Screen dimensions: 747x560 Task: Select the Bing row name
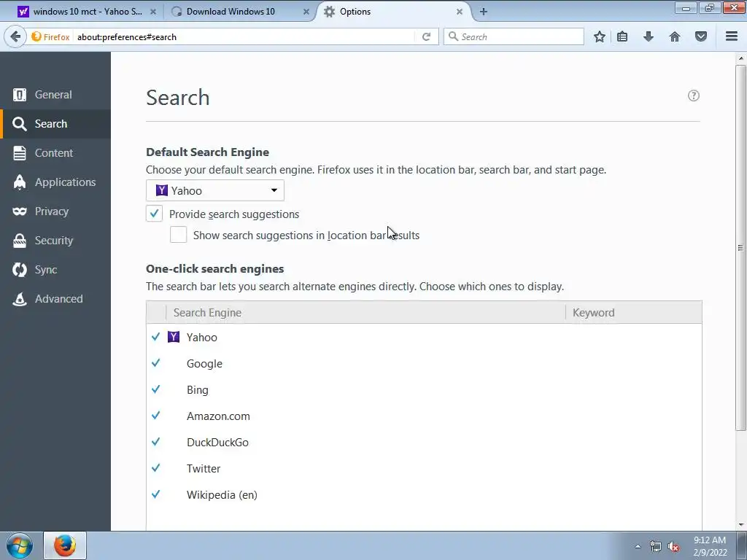click(197, 389)
